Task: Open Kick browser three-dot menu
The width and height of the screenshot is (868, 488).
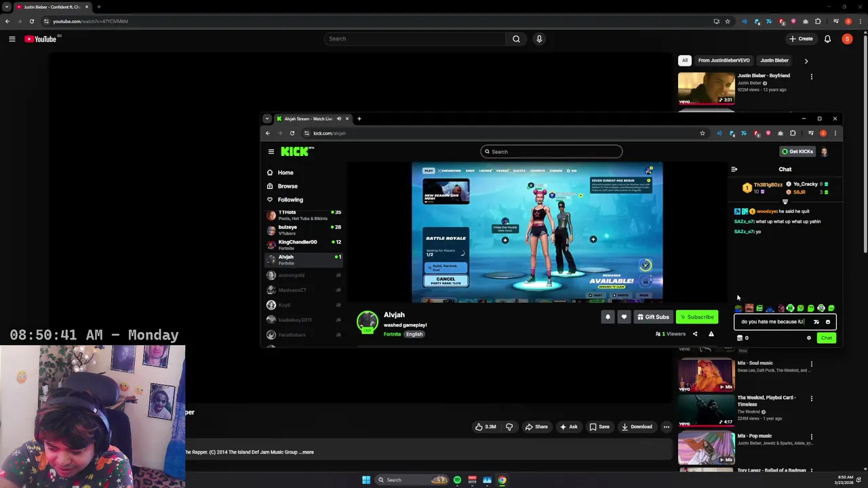Action: point(835,133)
